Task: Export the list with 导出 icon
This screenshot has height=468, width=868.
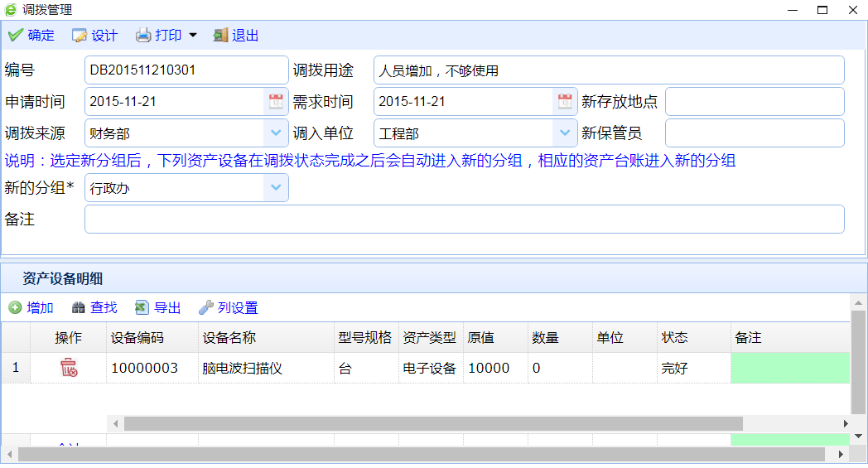Action: [142, 308]
